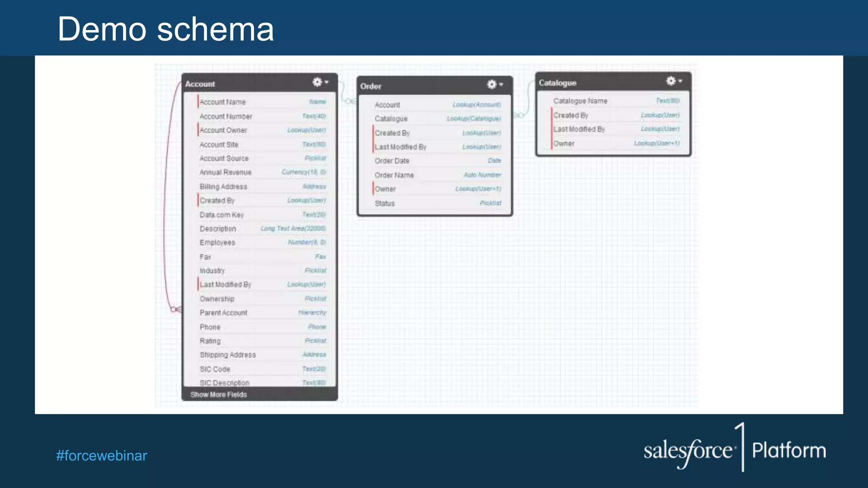Viewport: 868px width, 488px height.
Task: Select the Account Number field row
Action: [x=262, y=116]
